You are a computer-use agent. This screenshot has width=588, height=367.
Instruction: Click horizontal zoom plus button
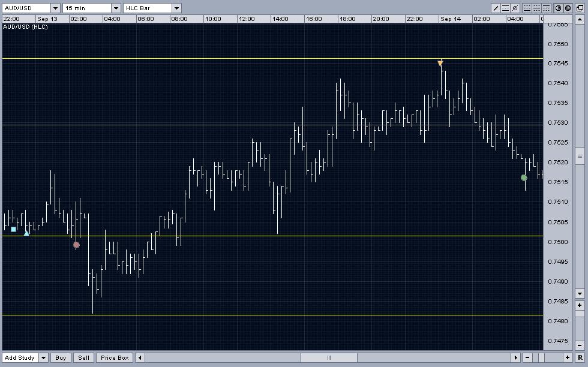[568, 357]
